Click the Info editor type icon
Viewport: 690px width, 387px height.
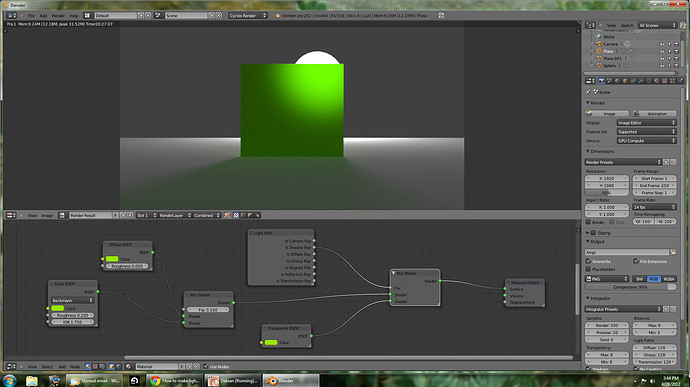click(x=11, y=15)
